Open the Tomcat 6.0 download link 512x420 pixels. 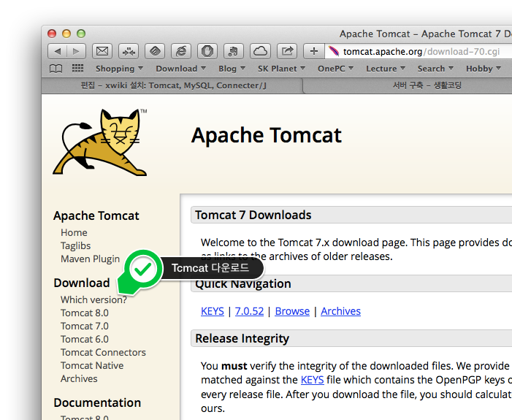(85, 339)
